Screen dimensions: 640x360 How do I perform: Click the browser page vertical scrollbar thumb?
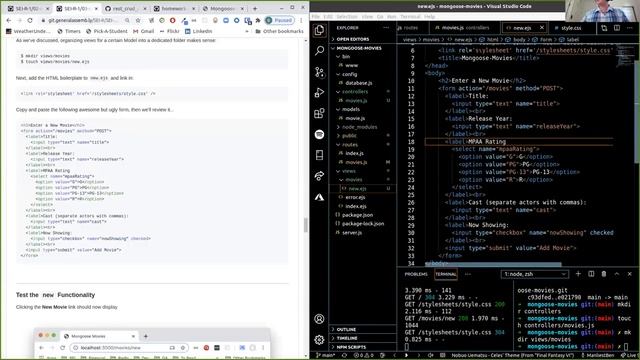click(x=305, y=225)
